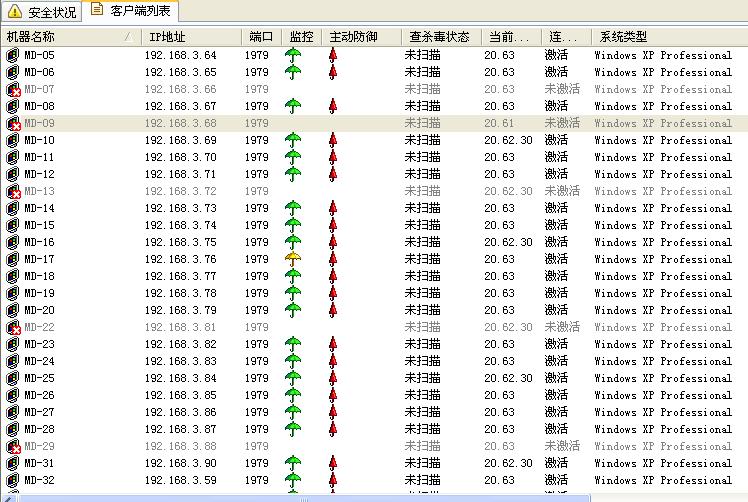Sort by 机器名称 column header
This screenshot has width=748, height=502.
point(72,37)
